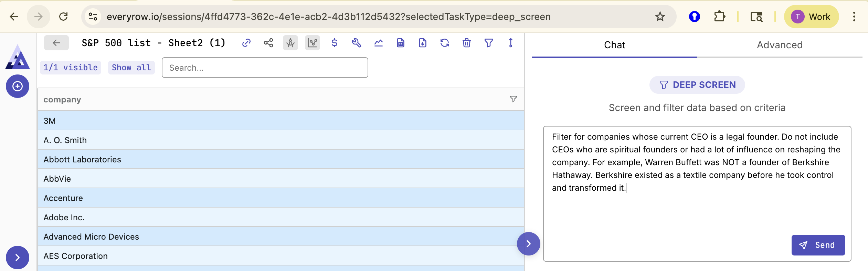Click the sheet title S&P 500 list - Sheet2 (1)

[x=154, y=43]
